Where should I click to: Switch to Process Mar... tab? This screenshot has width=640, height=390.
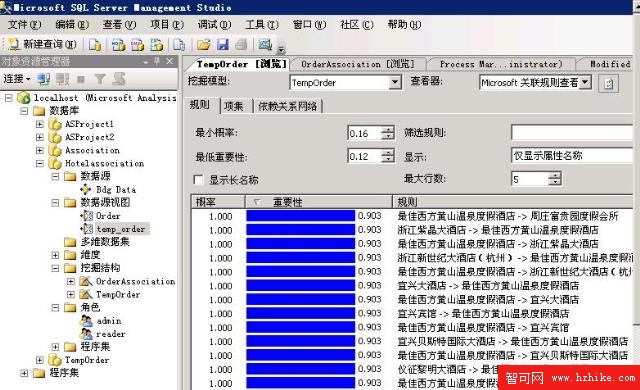(x=501, y=64)
